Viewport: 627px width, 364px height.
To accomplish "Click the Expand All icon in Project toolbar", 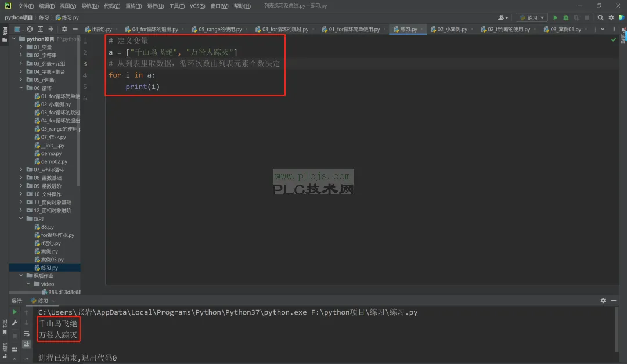I will coord(41,29).
